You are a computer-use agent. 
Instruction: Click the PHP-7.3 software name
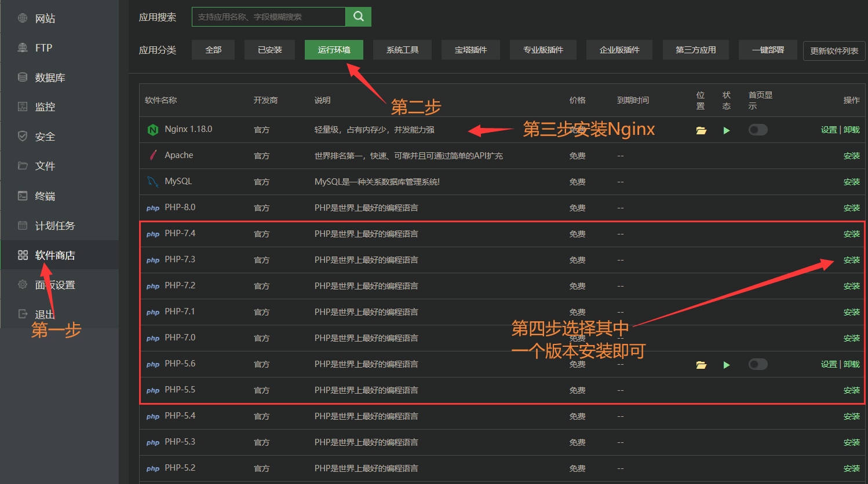point(180,259)
